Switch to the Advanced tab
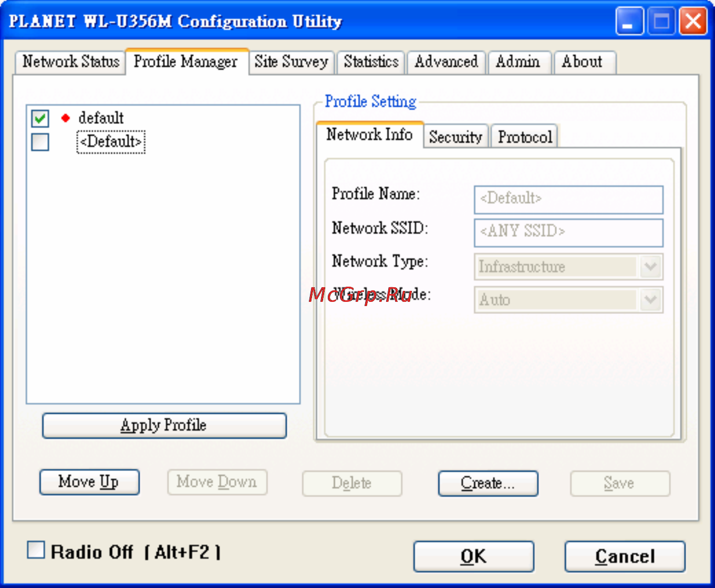This screenshot has height=588, width=715. point(447,62)
